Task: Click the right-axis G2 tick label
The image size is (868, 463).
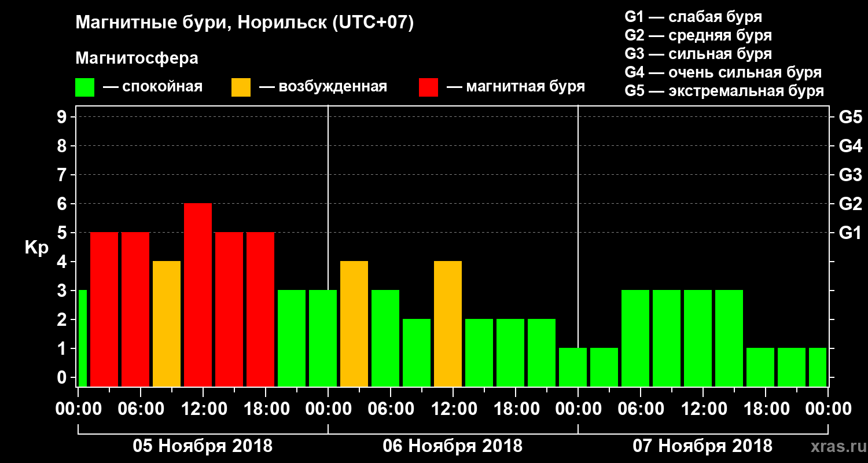Action: (851, 204)
